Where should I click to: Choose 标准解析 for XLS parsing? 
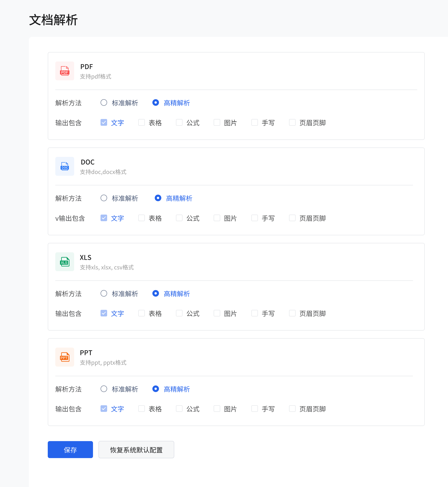(x=104, y=293)
